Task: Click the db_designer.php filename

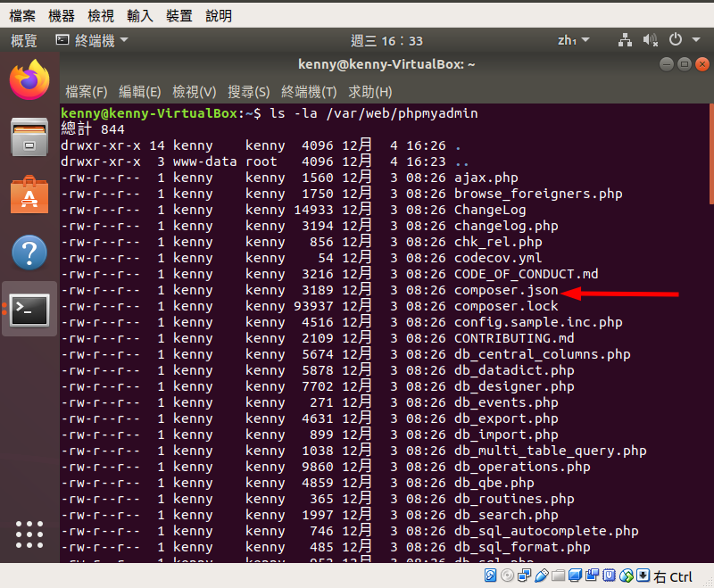Action: [514, 386]
